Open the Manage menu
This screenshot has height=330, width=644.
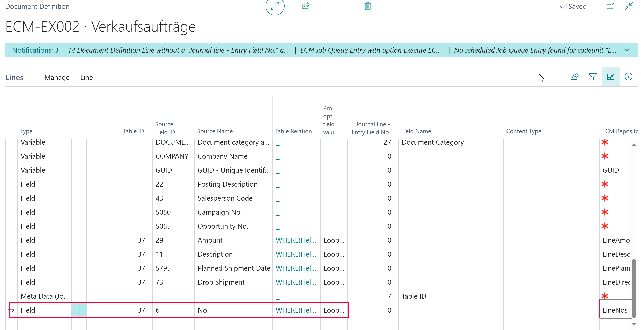point(57,78)
